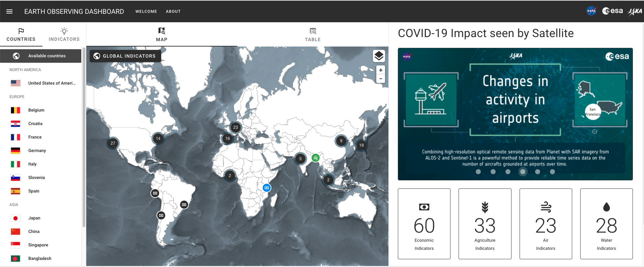Go to third carousel slide dot
The image size is (644, 267).
pos(508,172)
